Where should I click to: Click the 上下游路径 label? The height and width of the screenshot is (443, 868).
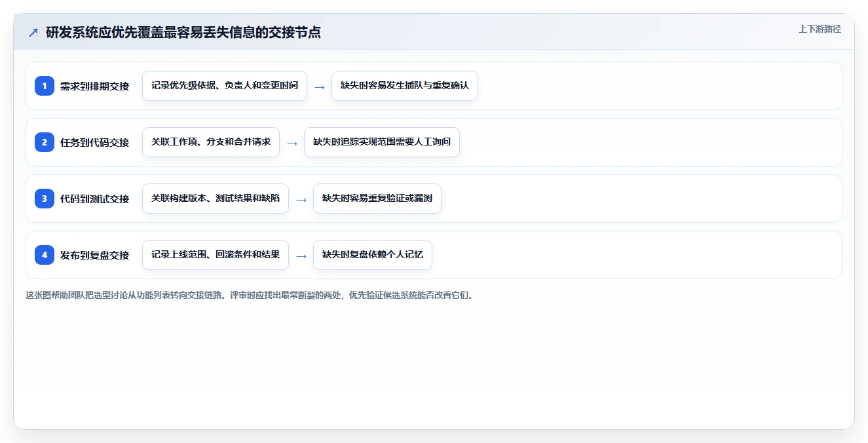pos(820,29)
